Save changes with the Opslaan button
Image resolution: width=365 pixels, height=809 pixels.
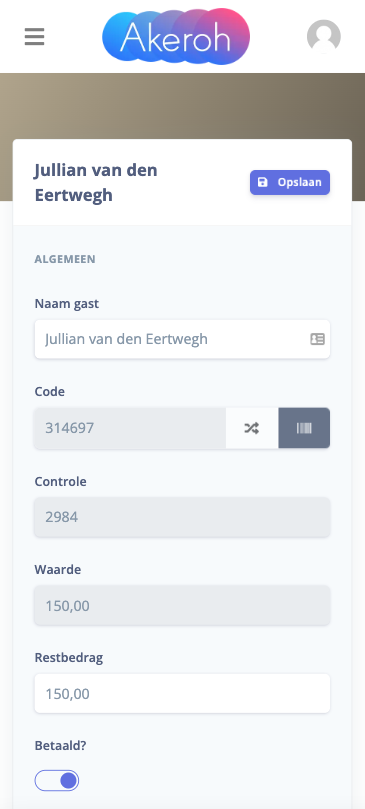click(x=290, y=182)
